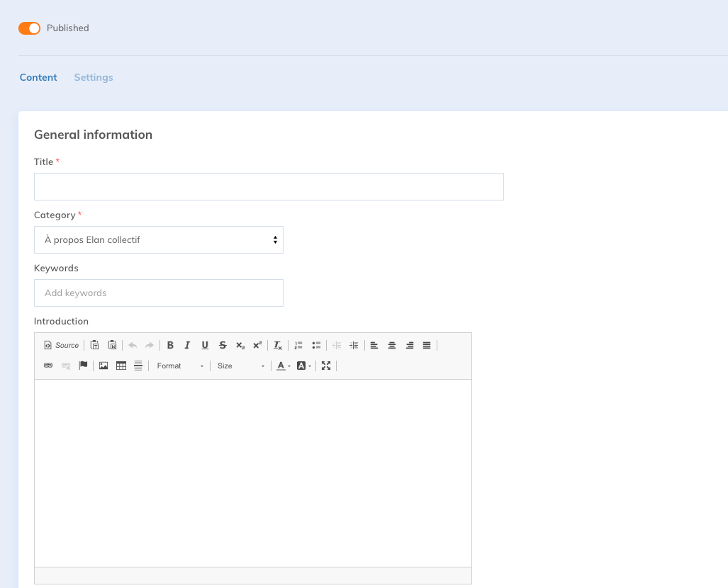This screenshot has width=728, height=588.
Task: Click inside the Introduction text area
Action: 253,473
